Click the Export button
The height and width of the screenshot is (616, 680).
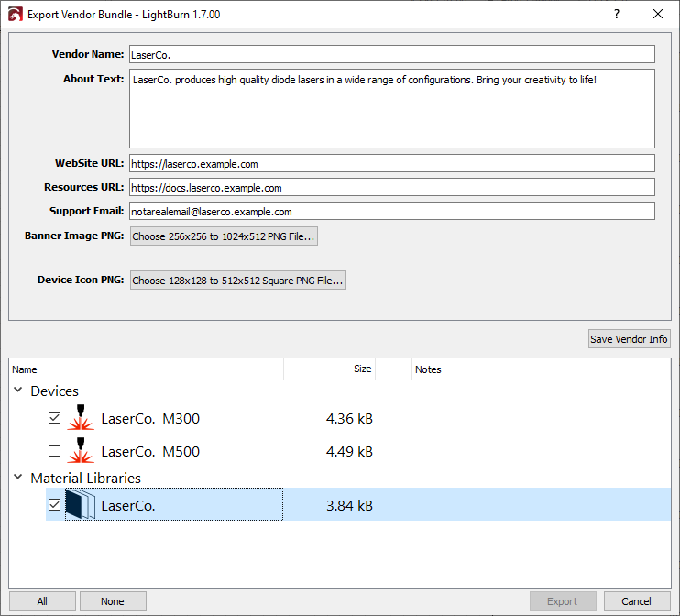pos(563,601)
